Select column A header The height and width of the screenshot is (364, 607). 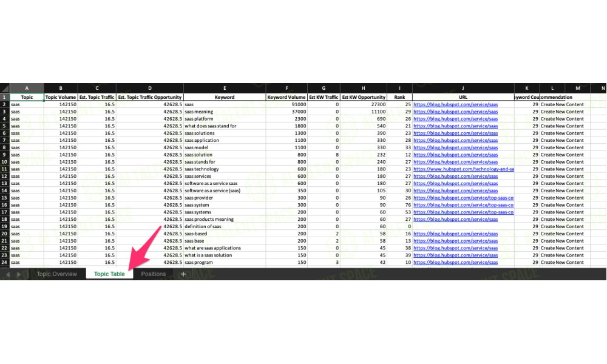(27, 88)
